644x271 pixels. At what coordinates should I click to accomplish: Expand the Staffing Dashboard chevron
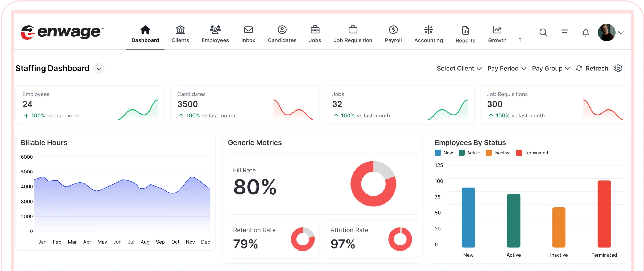point(99,69)
